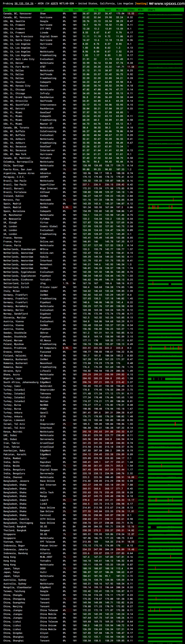
Task: Select the ISP cell 'RS Computers'
Action: click(x=48, y=348)
